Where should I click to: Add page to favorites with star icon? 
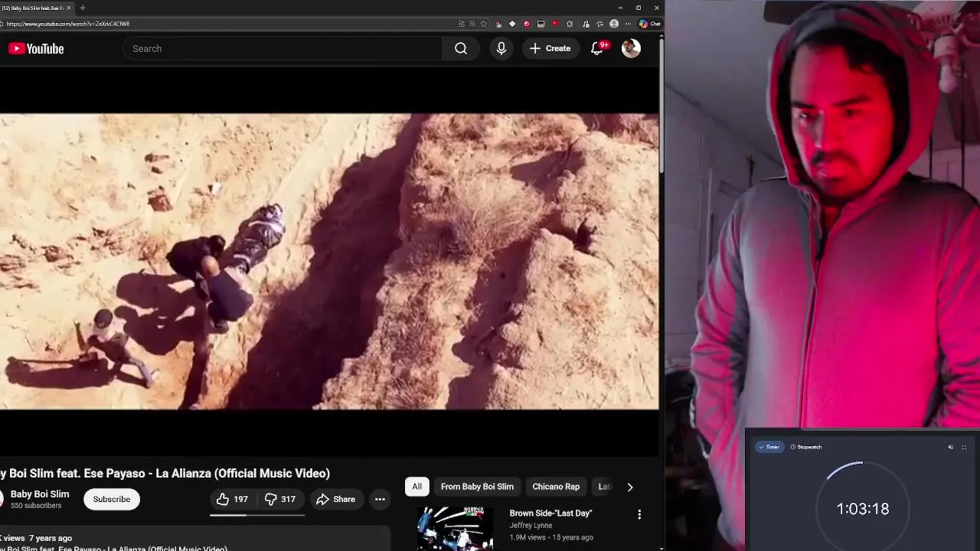[484, 24]
